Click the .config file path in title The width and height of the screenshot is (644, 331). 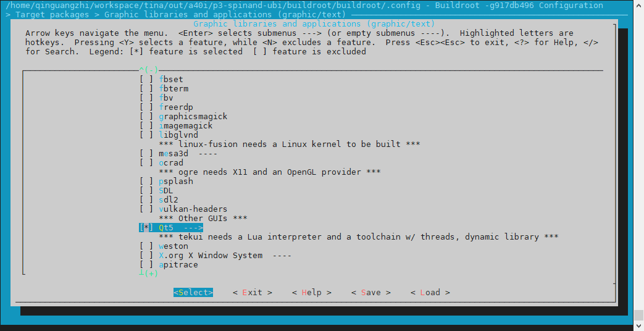click(213, 6)
